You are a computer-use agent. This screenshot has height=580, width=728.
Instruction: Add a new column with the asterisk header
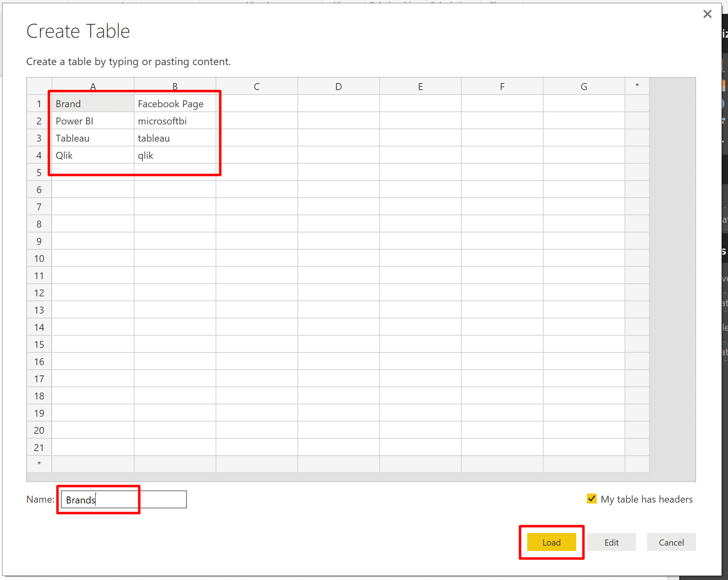637,86
